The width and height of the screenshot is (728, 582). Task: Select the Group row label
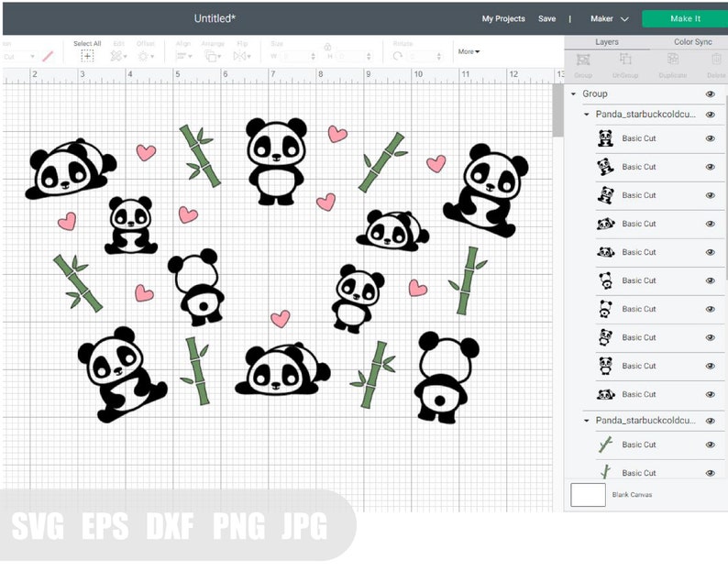point(595,93)
